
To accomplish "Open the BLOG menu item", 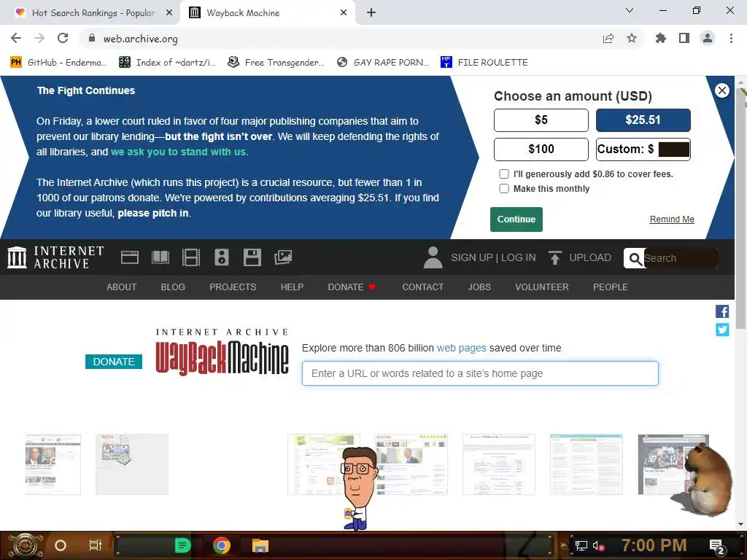I will [x=173, y=287].
